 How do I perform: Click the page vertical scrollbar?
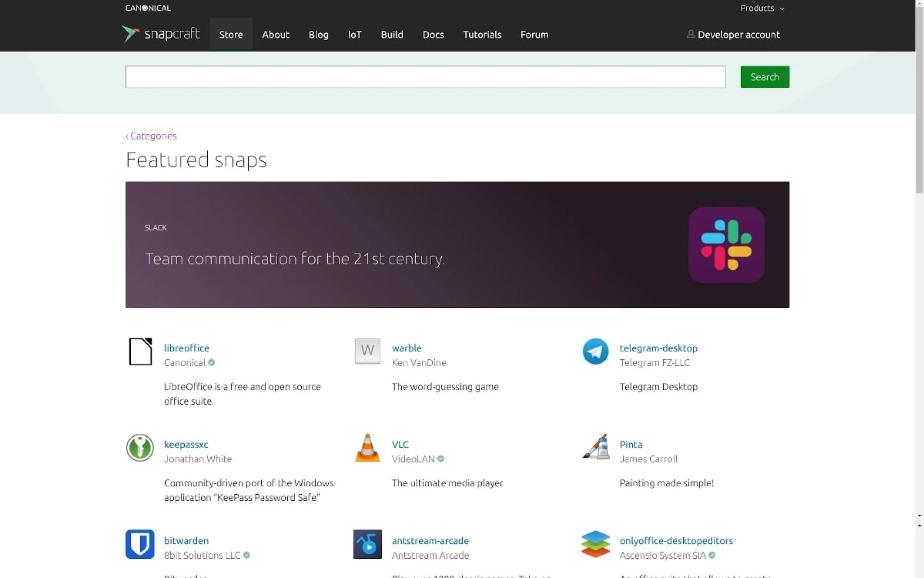click(x=919, y=289)
